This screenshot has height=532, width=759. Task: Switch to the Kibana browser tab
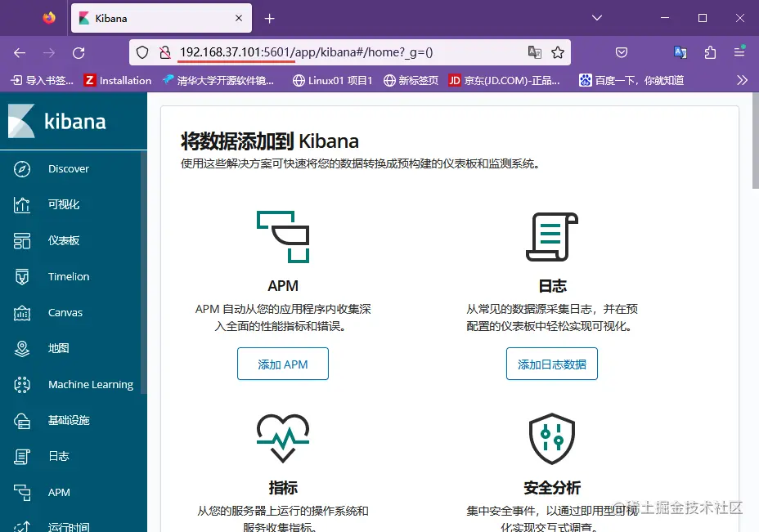pos(155,17)
